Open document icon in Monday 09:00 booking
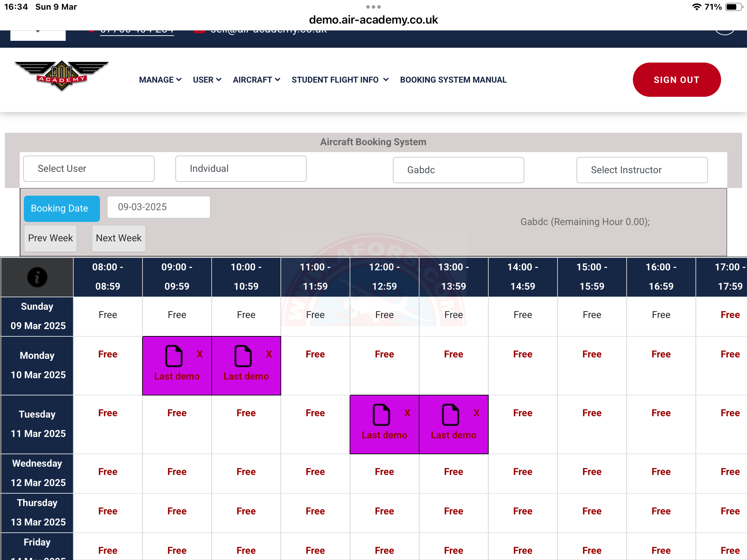 (174, 356)
